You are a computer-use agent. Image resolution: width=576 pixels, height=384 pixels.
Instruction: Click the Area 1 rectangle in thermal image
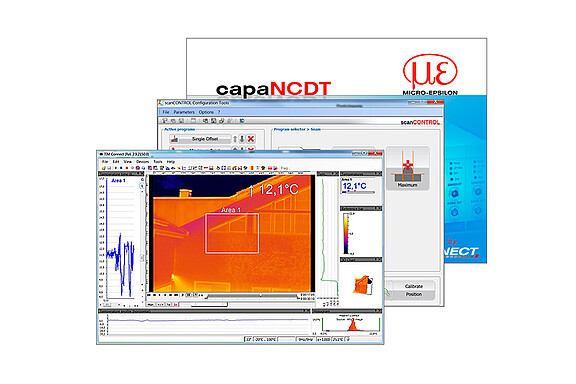click(232, 233)
